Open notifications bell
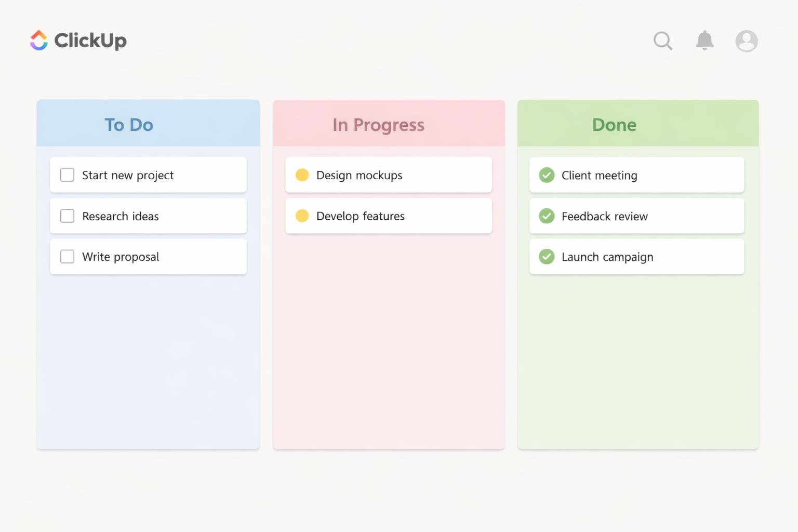Image resolution: width=798 pixels, height=532 pixels. click(x=704, y=41)
